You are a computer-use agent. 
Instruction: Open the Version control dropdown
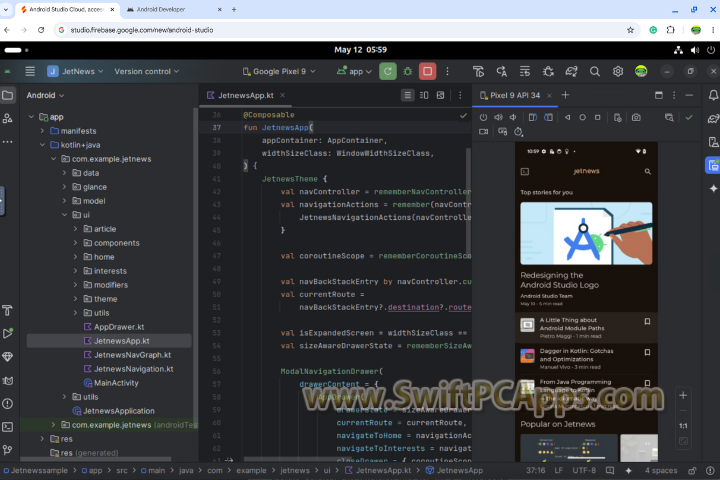tap(146, 71)
